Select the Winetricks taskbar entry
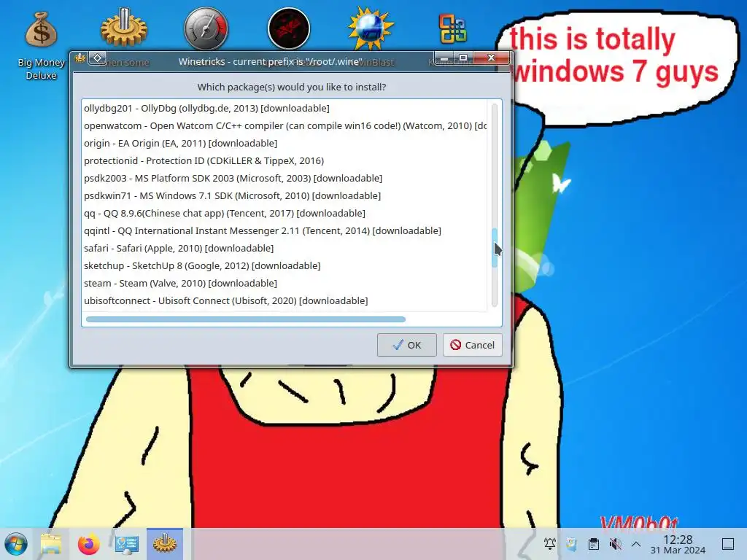Viewport: 747px width, 560px height. click(165, 544)
